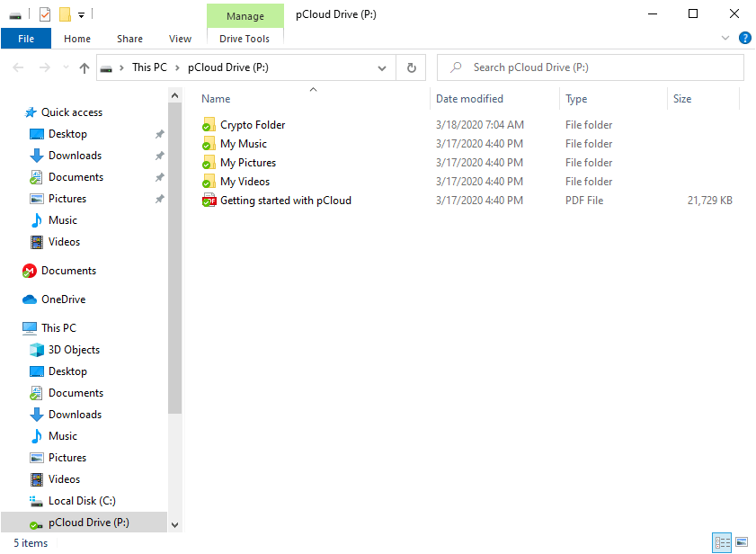Click the navigation pane scroll up arrow

click(x=175, y=95)
